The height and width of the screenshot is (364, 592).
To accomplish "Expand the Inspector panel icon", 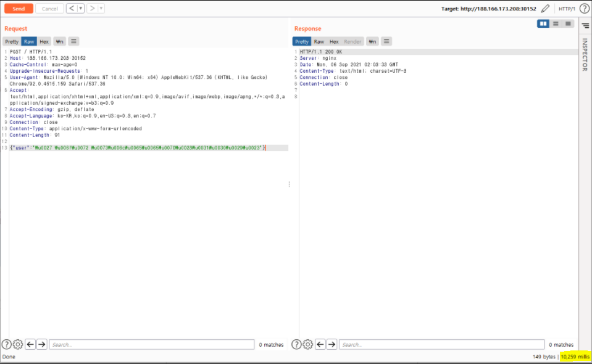I will [x=585, y=26].
